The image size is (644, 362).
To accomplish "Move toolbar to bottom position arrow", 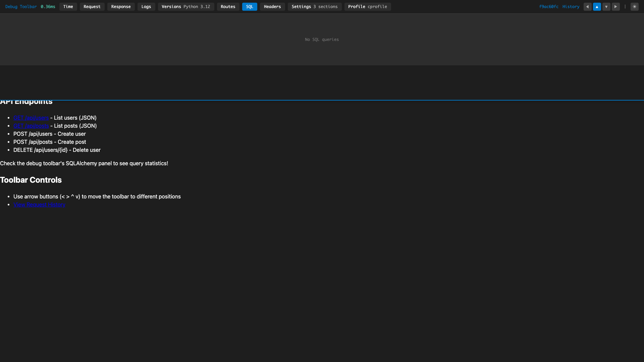I will point(606,7).
